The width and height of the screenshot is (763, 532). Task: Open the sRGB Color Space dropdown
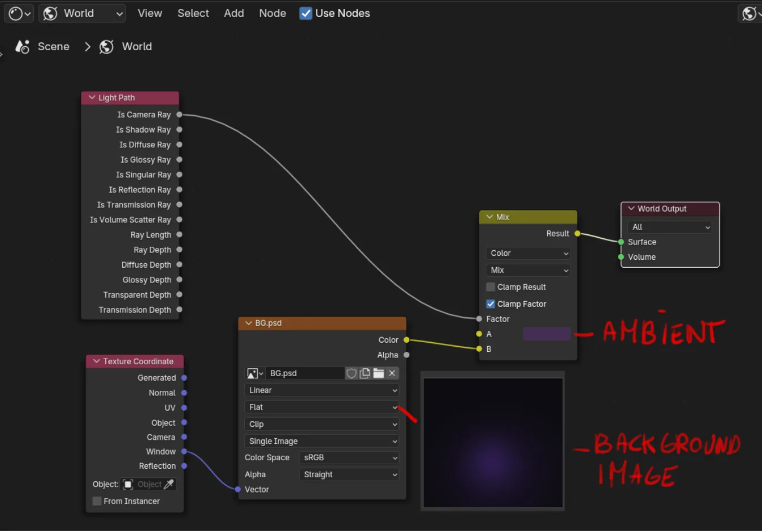349,458
